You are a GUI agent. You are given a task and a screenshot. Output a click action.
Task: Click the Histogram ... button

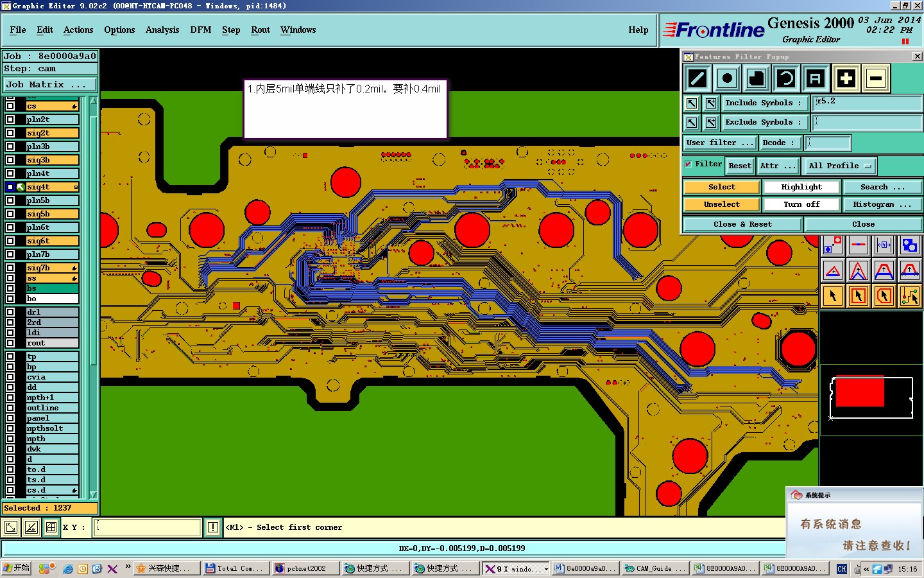882,204
